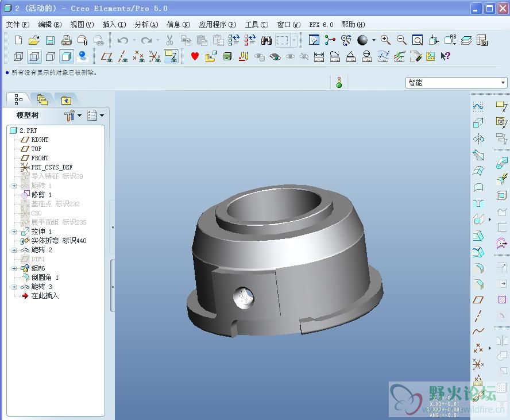Select the FRONT datum plane
Viewport: 510px width, 420px height.
click(40, 158)
